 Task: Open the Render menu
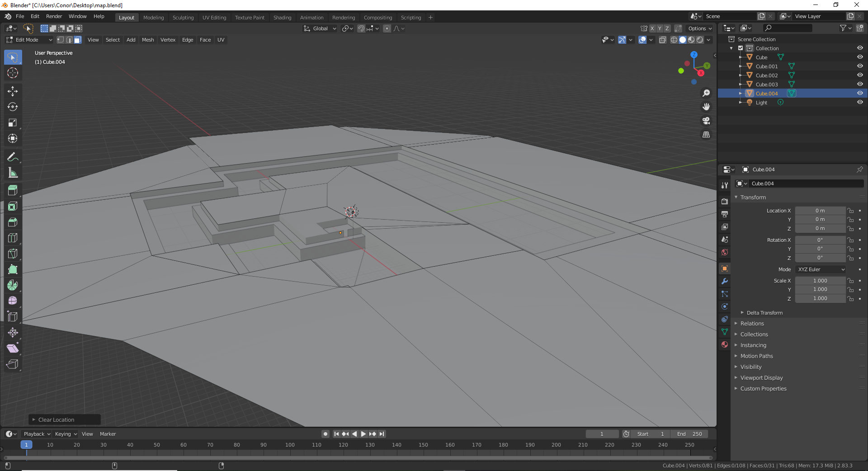pyautogui.click(x=54, y=16)
